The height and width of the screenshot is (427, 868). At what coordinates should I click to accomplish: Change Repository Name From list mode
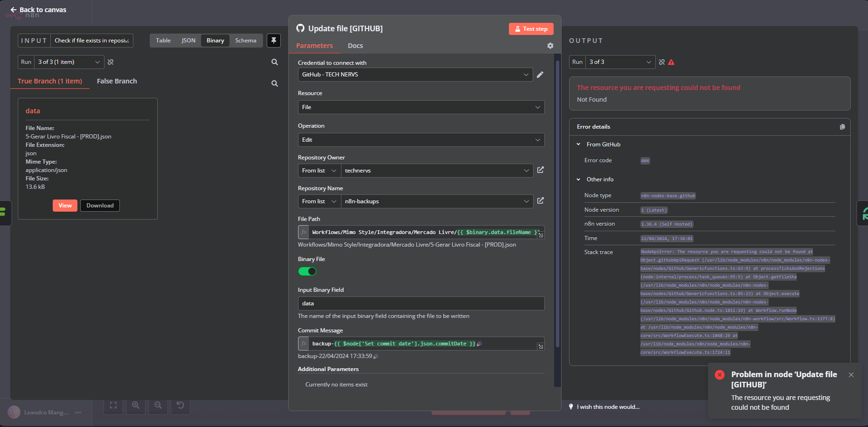coord(319,201)
